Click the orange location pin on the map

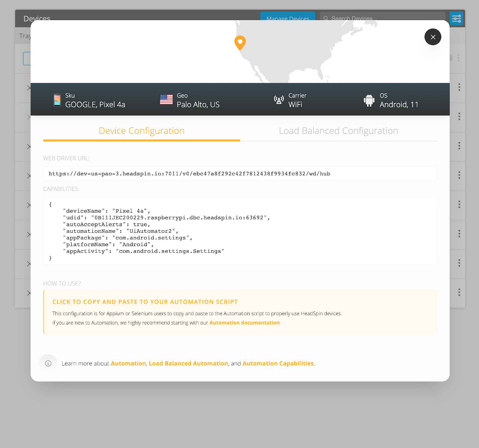pos(240,43)
